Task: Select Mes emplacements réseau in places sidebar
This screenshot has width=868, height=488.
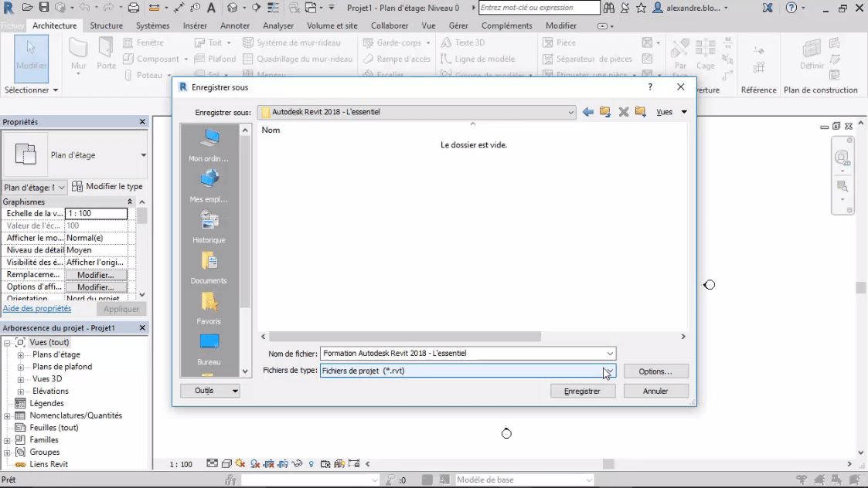Action: [x=209, y=186]
